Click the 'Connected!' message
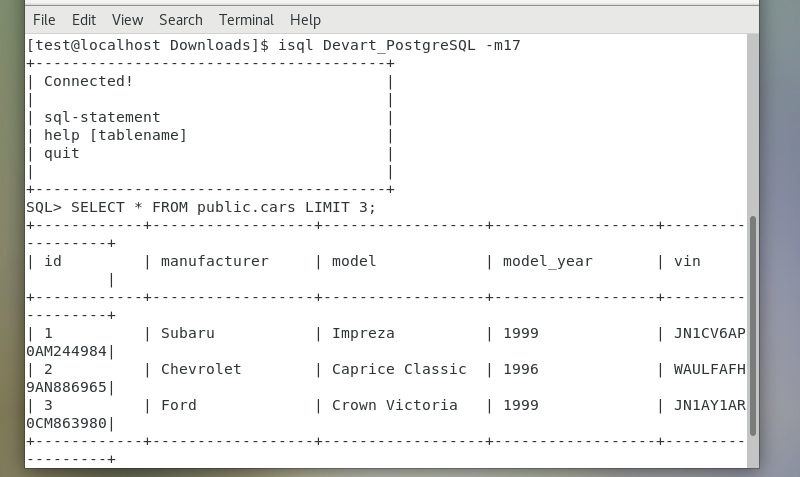The width and height of the screenshot is (800, 477). click(88, 81)
